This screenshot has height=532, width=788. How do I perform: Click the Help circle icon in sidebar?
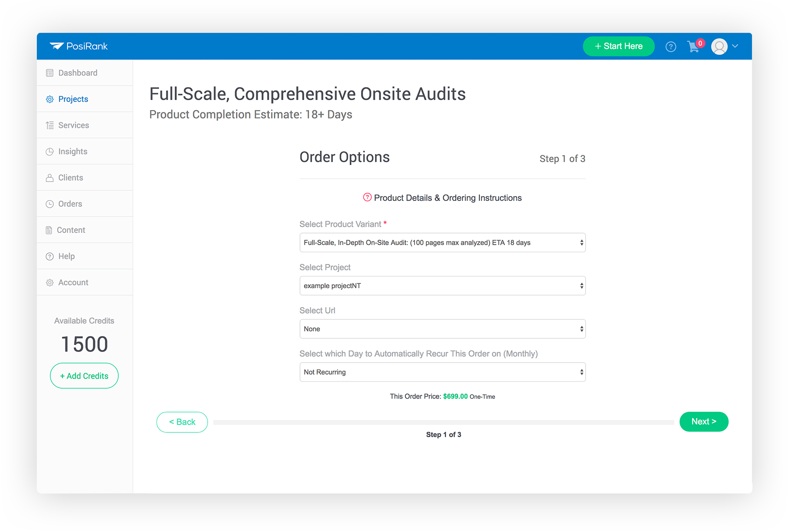pos(50,256)
